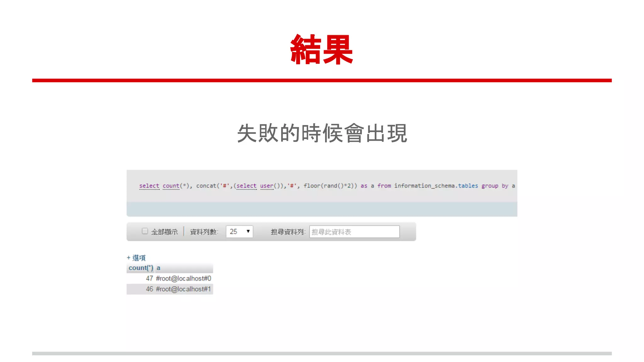This screenshot has height=362, width=644.
Task: Click the user function link in query
Action: pyautogui.click(x=267, y=186)
